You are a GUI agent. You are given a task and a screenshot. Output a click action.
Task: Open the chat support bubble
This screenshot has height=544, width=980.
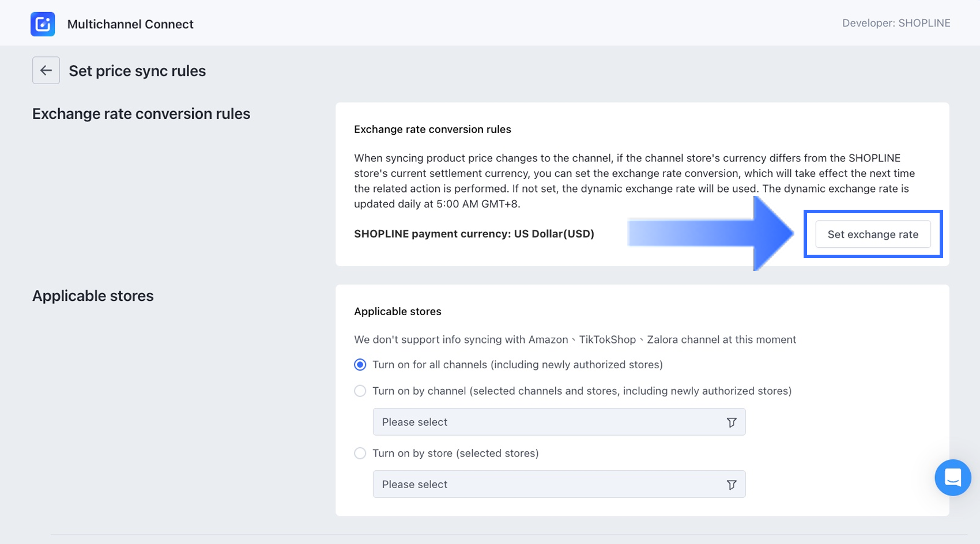pos(952,477)
